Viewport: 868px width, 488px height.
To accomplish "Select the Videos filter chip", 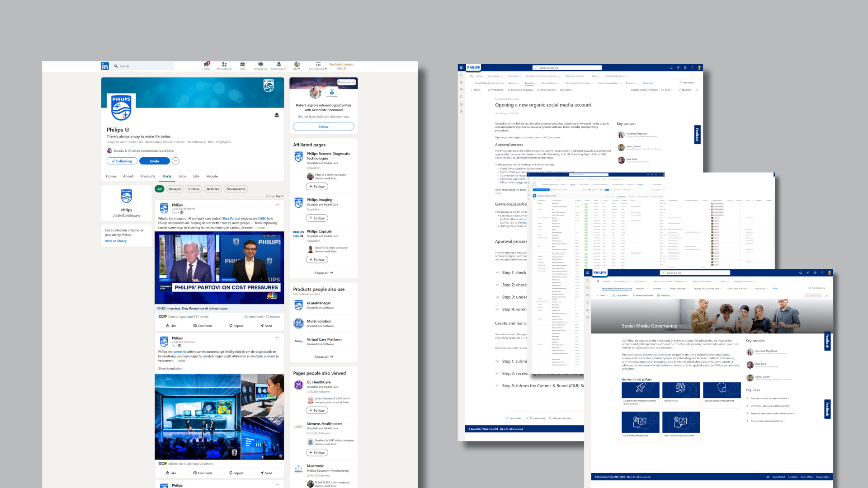I will pos(194,189).
